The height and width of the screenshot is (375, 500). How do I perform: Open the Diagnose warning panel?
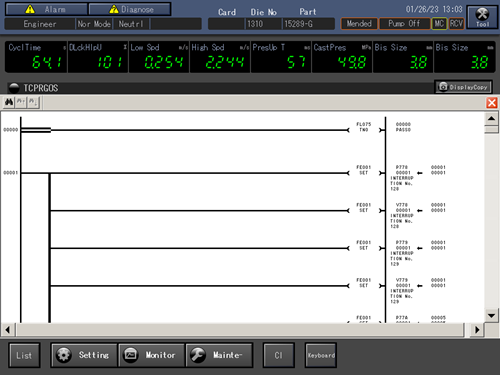[130, 9]
